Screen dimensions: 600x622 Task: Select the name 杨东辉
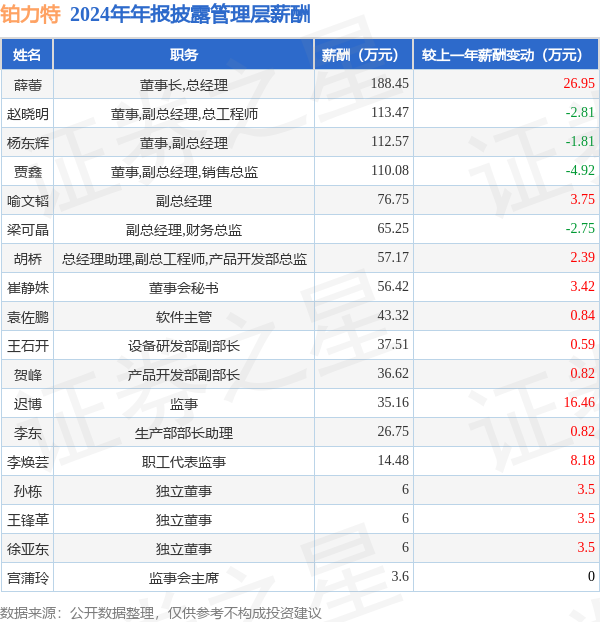[x=27, y=143]
